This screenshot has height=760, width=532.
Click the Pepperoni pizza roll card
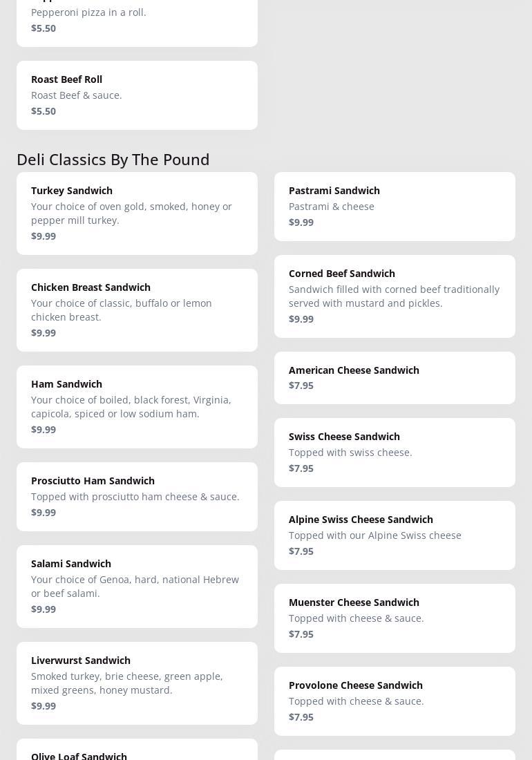(x=137, y=21)
